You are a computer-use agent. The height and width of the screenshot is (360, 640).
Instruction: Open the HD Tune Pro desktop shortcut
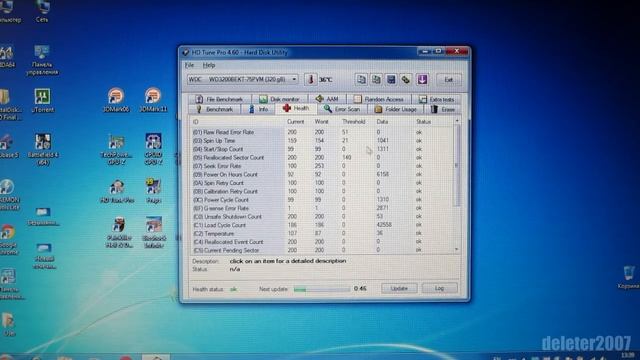(x=117, y=191)
